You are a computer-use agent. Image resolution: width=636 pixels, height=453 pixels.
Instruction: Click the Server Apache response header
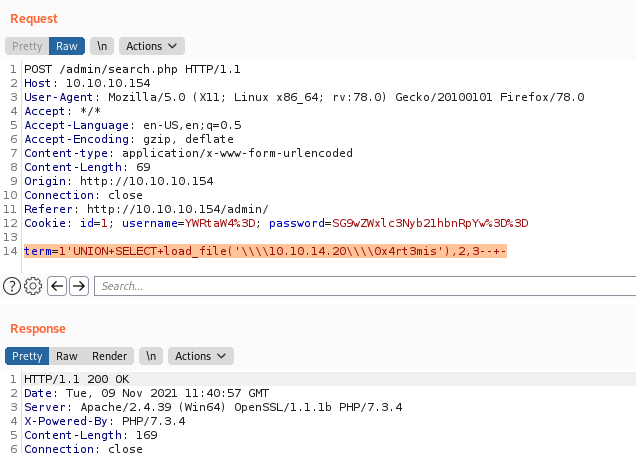pos(213,407)
